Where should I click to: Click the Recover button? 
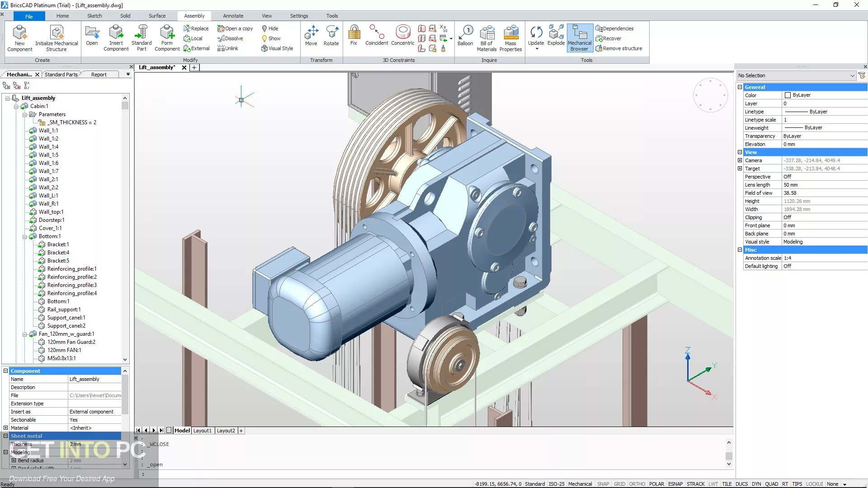click(x=609, y=38)
